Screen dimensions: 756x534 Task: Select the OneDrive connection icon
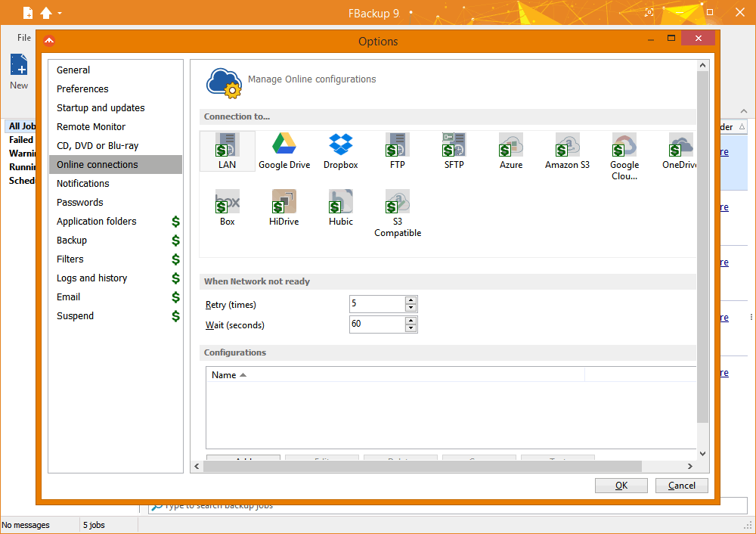pyautogui.click(x=679, y=151)
